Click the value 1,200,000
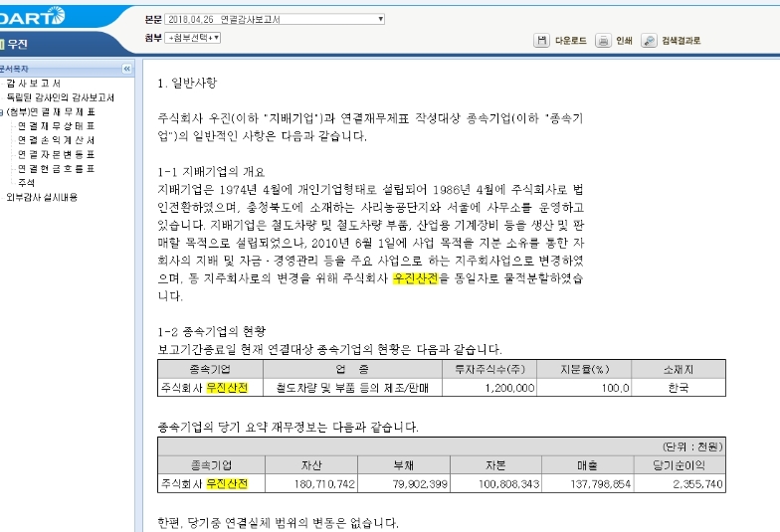This screenshot has width=780, height=532. coord(509,388)
